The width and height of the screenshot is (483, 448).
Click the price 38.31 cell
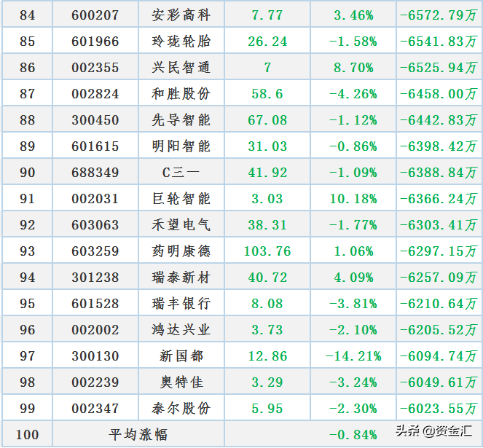(267, 224)
